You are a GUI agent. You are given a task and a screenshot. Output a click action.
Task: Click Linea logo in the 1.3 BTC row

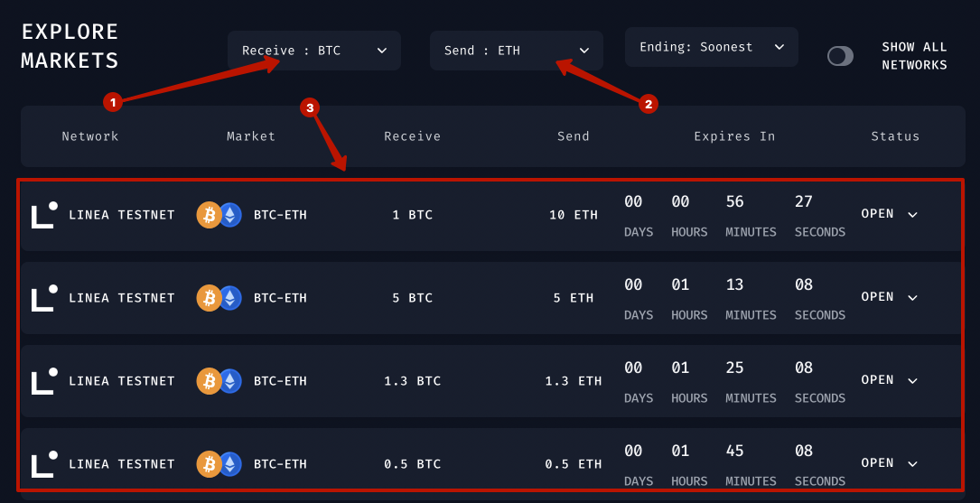point(44,381)
